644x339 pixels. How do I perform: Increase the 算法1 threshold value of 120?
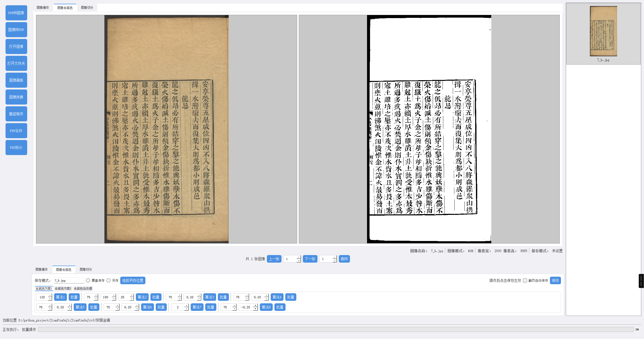click(50, 296)
